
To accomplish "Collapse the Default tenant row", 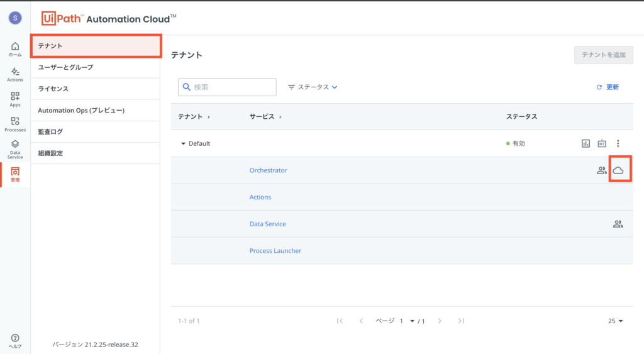I will coord(183,144).
